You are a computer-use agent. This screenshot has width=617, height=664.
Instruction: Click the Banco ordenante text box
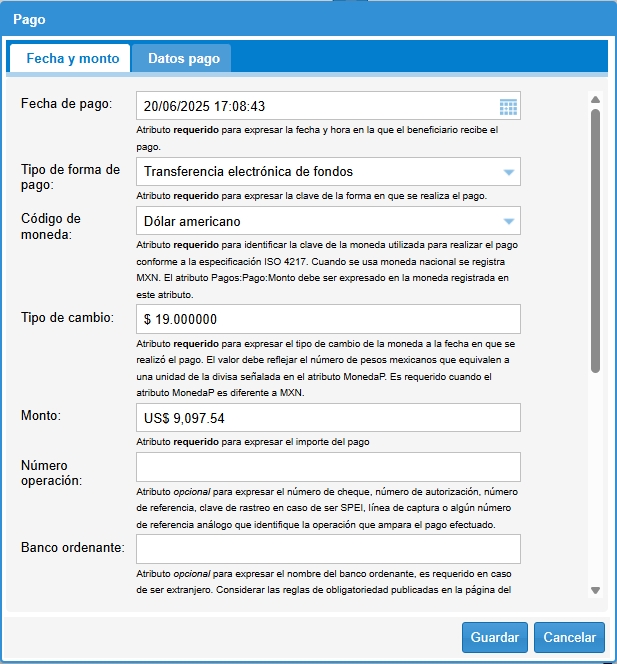pyautogui.click(x=328, y=549)
